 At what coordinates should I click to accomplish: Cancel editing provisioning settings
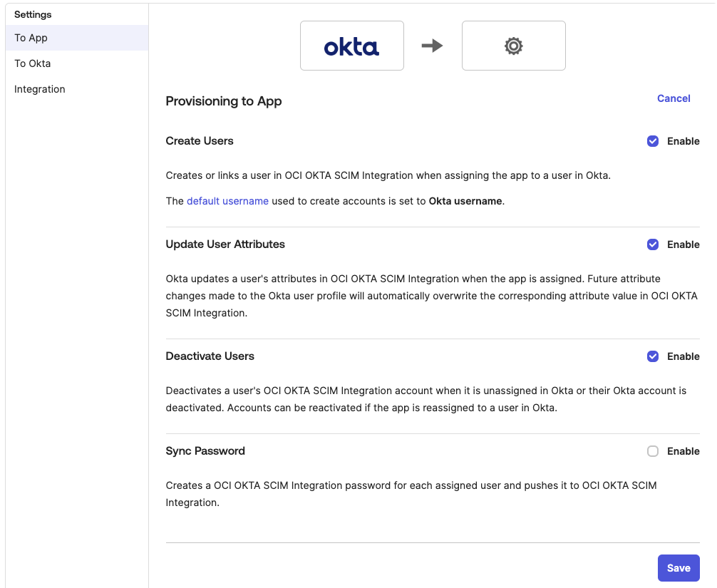[x=674, y=98]
